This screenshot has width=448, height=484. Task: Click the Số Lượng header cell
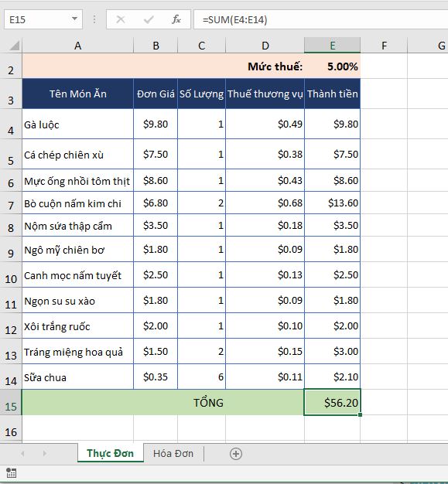(202, 94)
